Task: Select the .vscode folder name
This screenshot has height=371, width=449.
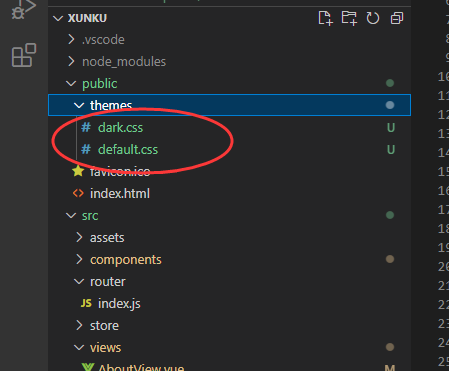Action: [103, 40]
